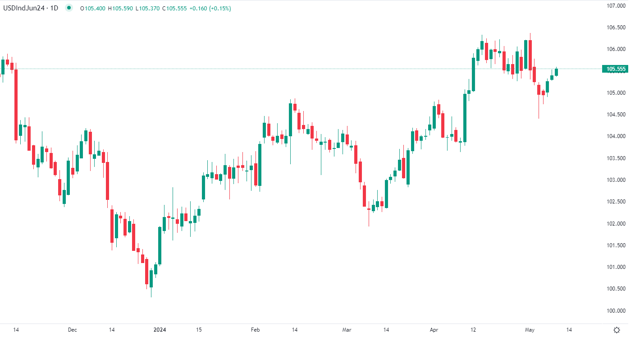The height and width of the screenshot is (356, 644).
Task: Select the 15 date label on time axis
Action: (199, 330)
